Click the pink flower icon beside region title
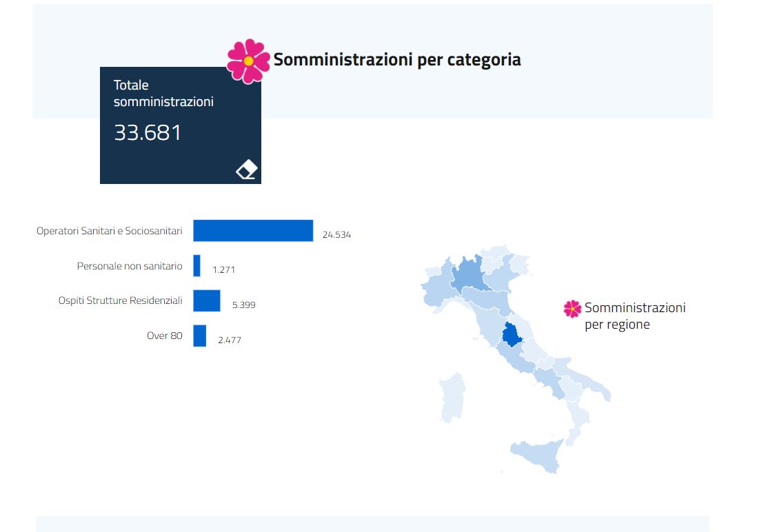Image resolution: width=766 pixels, height=532 pixels. (572, 309)
